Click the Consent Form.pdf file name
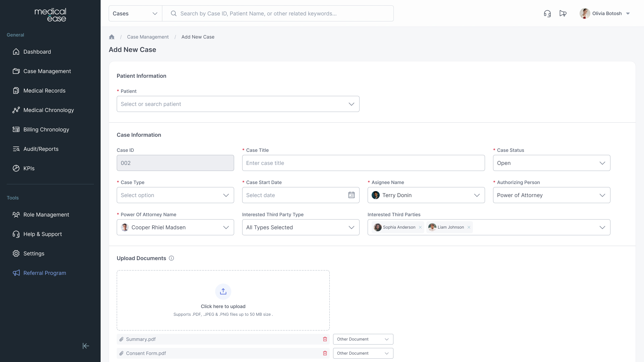The height and width of the screenshot is (362, 644). pos(146,353)
